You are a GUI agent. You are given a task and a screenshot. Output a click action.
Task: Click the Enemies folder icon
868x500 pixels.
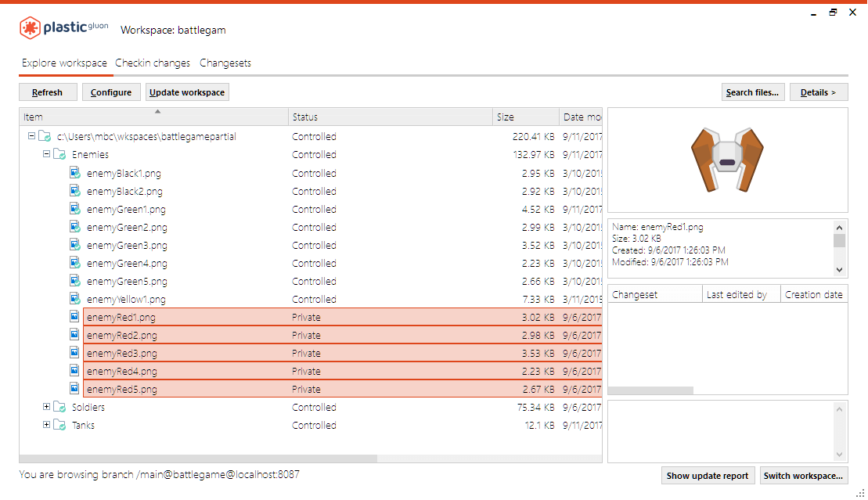tap(59, 154)
